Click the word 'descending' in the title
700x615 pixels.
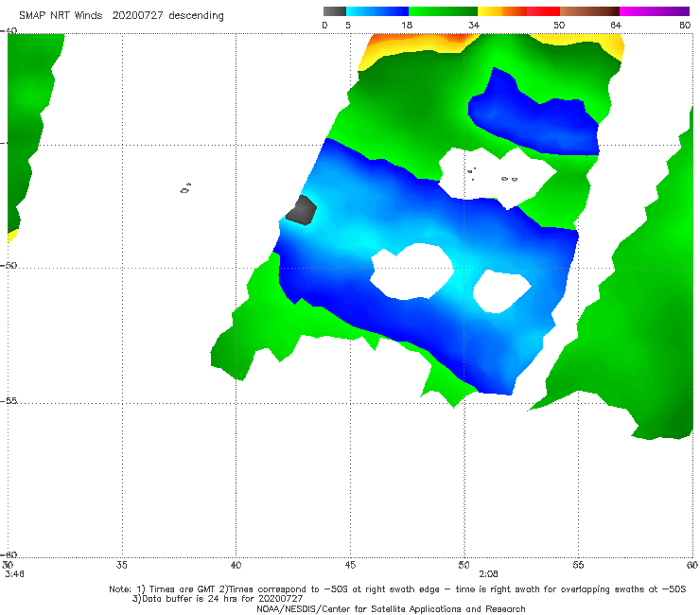click(x=197, y=16)
